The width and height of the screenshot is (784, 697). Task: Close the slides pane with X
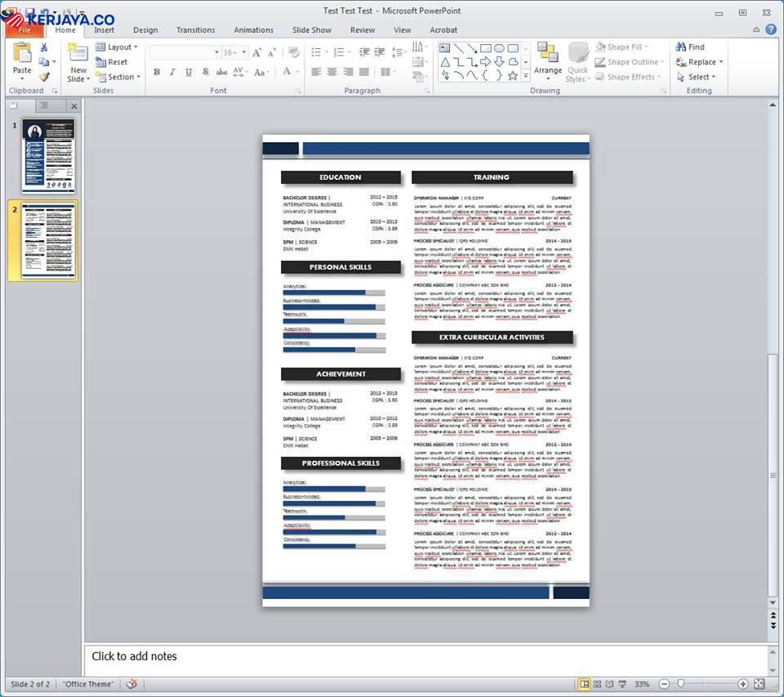click(x=74, y=106)
